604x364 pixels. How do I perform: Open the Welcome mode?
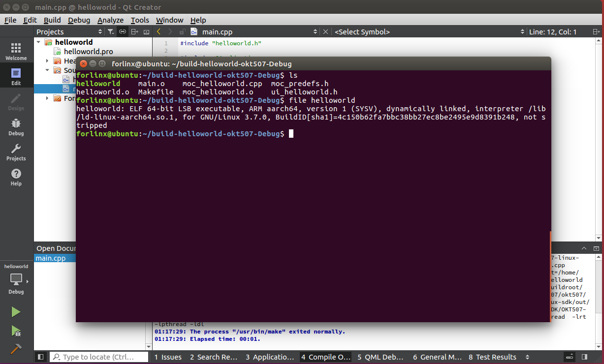point(16,51)
